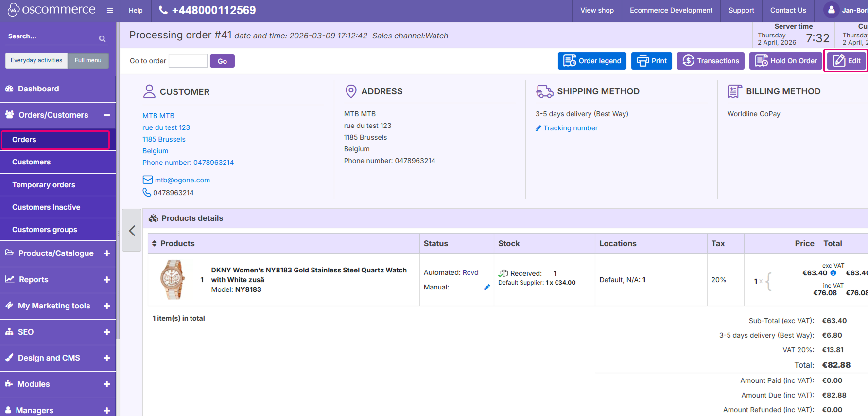The width and height of the screenshot is (868, 416).
Task: Click the info icon next to €63.40
Action: 833,273
